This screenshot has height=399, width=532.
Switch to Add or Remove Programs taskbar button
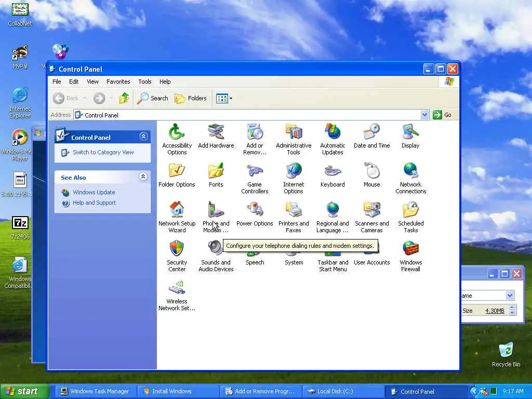260,391
